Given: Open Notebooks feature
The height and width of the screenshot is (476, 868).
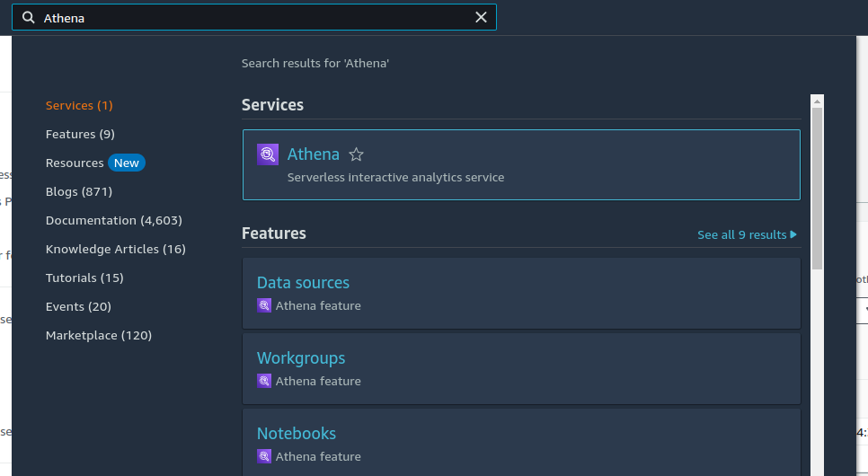Looking at the screenshot, I should 297,434.
